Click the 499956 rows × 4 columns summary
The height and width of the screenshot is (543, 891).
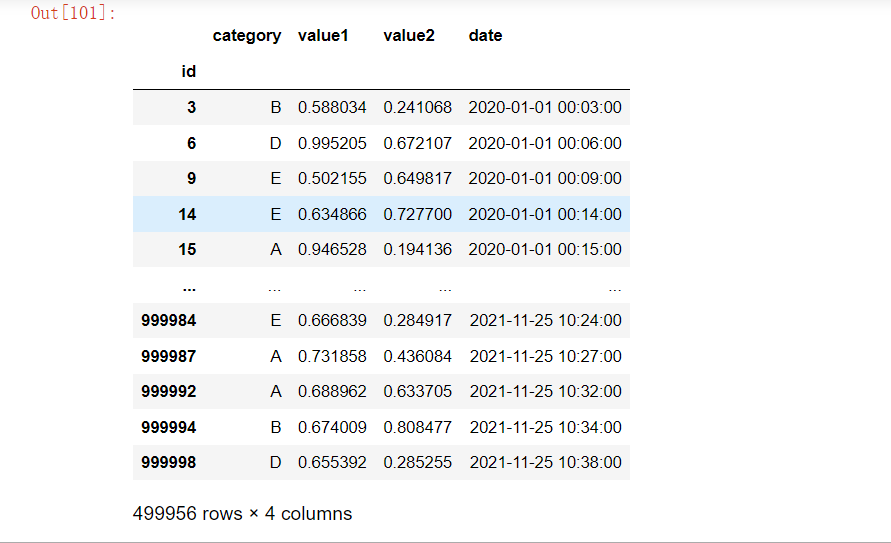coord(243,513)
